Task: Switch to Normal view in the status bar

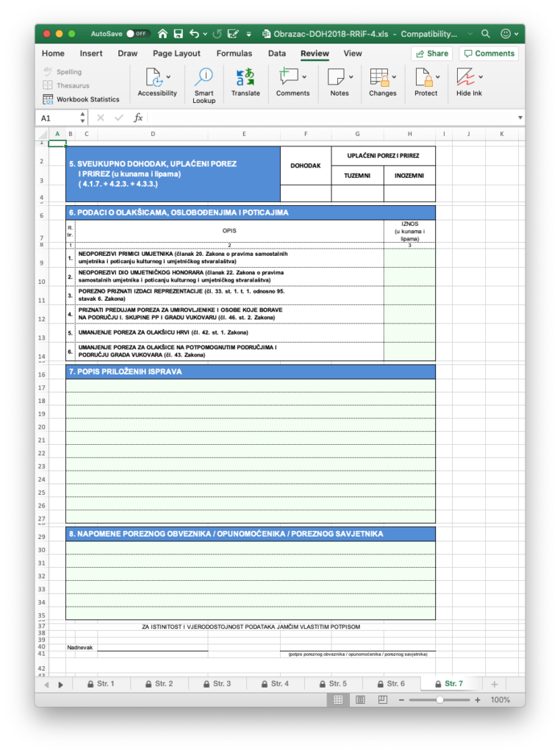Action: pos(338,700)
